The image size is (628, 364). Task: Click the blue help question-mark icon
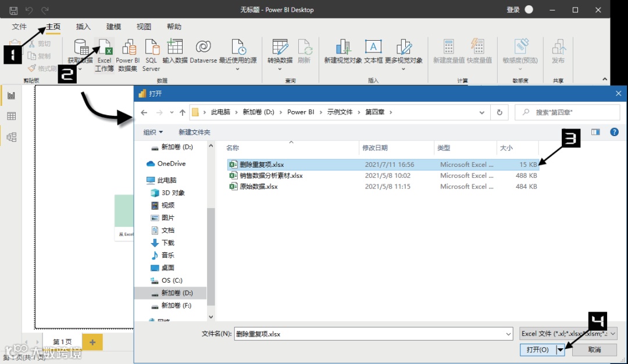(x=614, y=132)
